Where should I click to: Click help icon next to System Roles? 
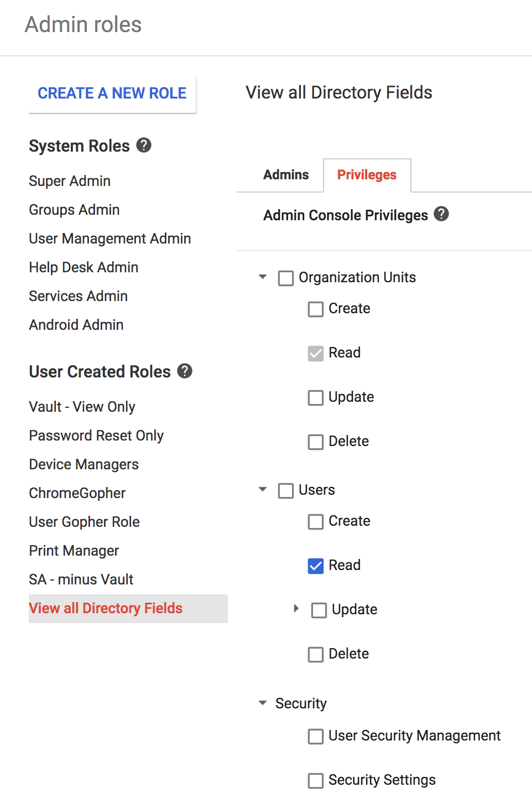[144, 146]
